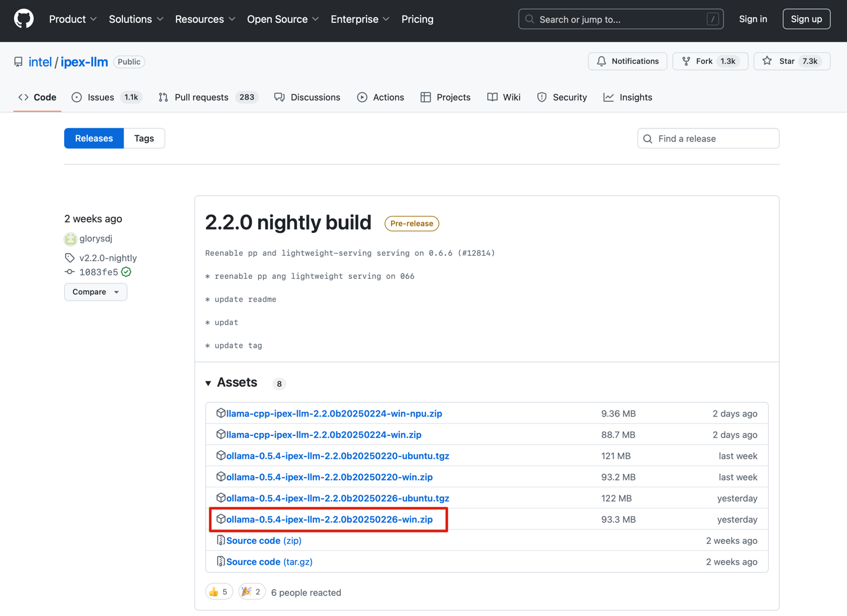
Task: Click the Notifications bell button
Action: 627,61
